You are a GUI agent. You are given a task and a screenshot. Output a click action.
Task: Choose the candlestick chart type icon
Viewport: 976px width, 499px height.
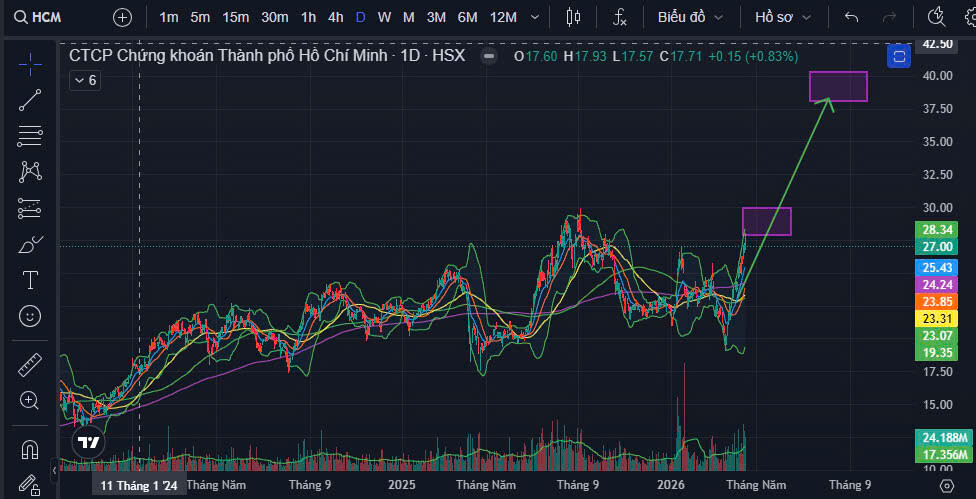pyautogui.click(x=573, y=17)
